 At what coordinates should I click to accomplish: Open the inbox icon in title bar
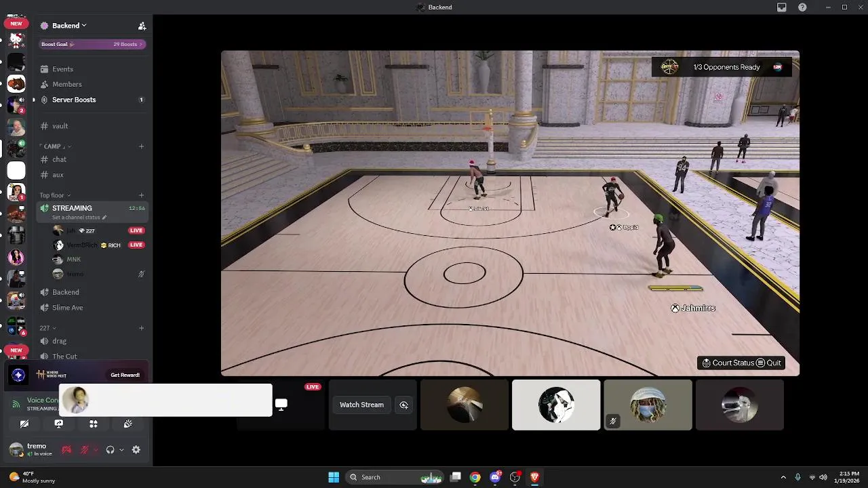click(x=781, y=7)
